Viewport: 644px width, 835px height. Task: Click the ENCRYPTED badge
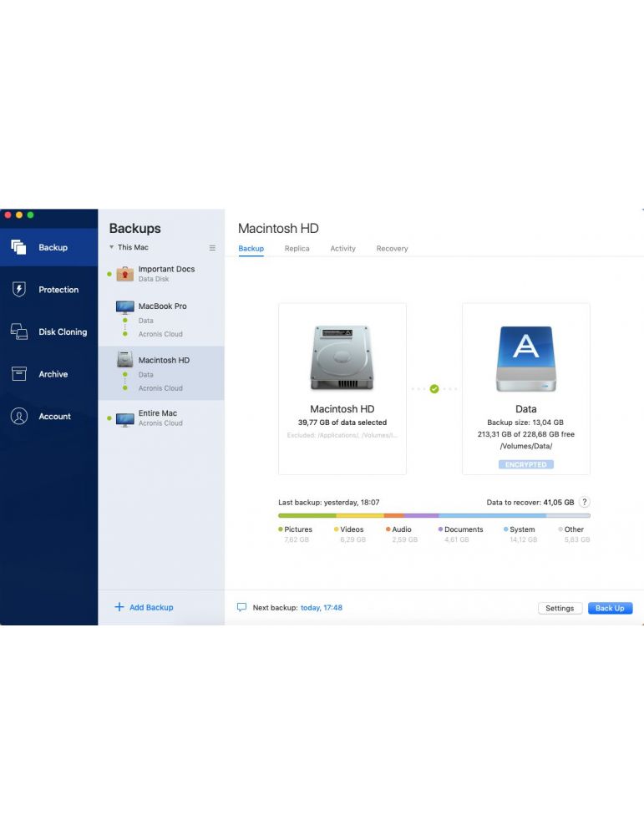click(525, 465)
